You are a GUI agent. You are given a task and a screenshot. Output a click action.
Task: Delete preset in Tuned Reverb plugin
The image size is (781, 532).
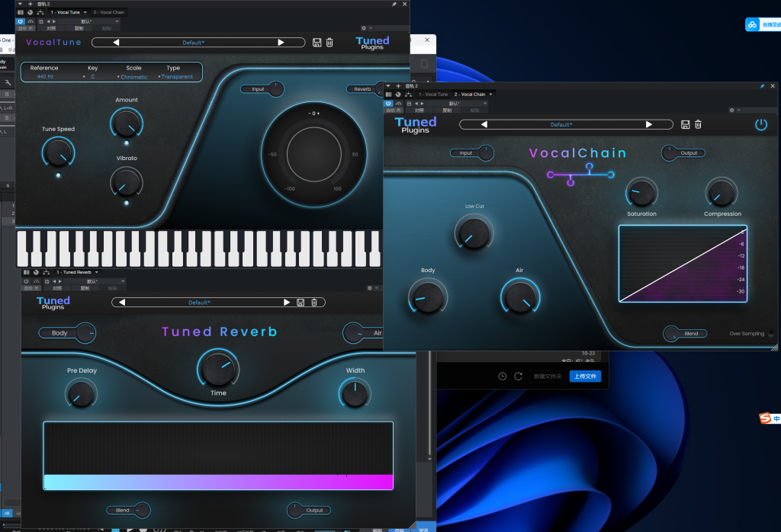[313, 303]
